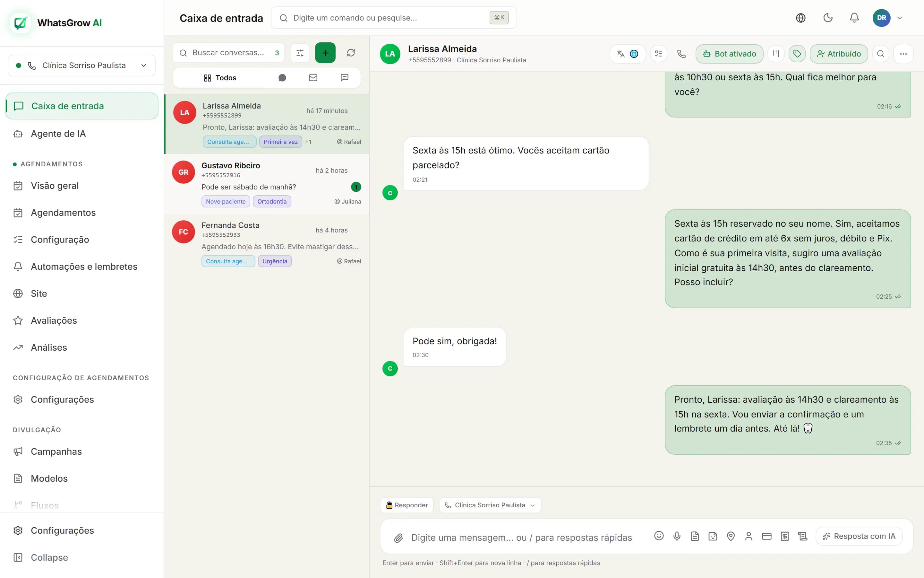Open the three-dot more options menu

tap(903, 54)
